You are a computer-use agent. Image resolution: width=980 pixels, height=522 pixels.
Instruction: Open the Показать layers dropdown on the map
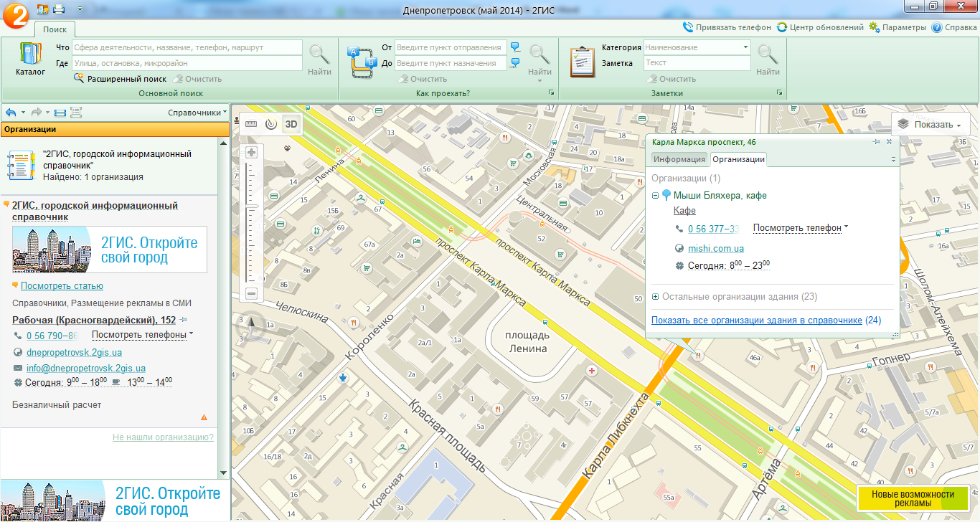click(x=930, y=125)
